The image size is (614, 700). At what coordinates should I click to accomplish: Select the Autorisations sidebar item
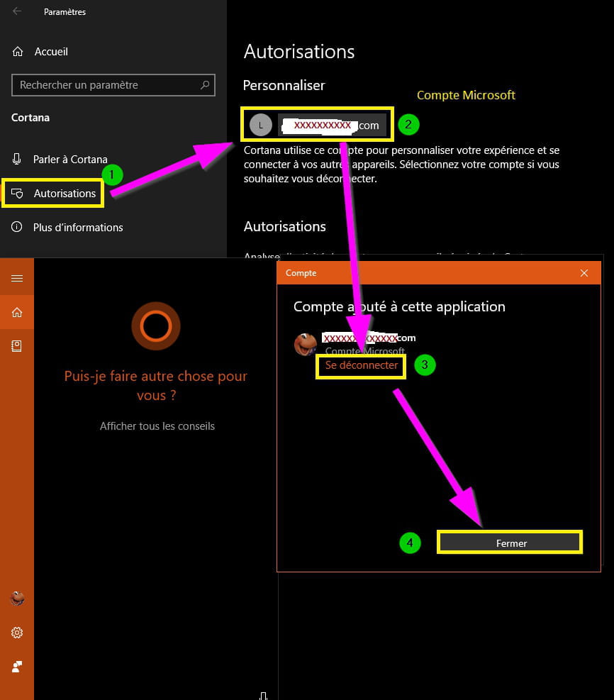[x=54, y=194]
